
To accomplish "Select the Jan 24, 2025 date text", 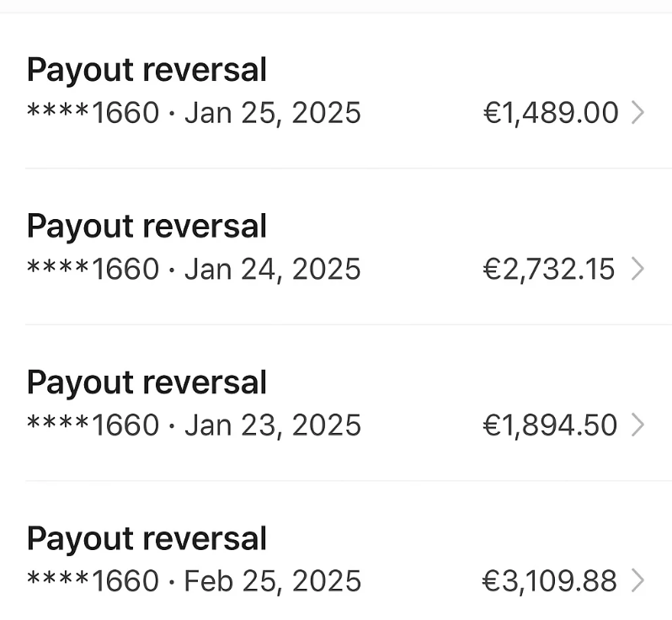I will click(x=273, y=269).
